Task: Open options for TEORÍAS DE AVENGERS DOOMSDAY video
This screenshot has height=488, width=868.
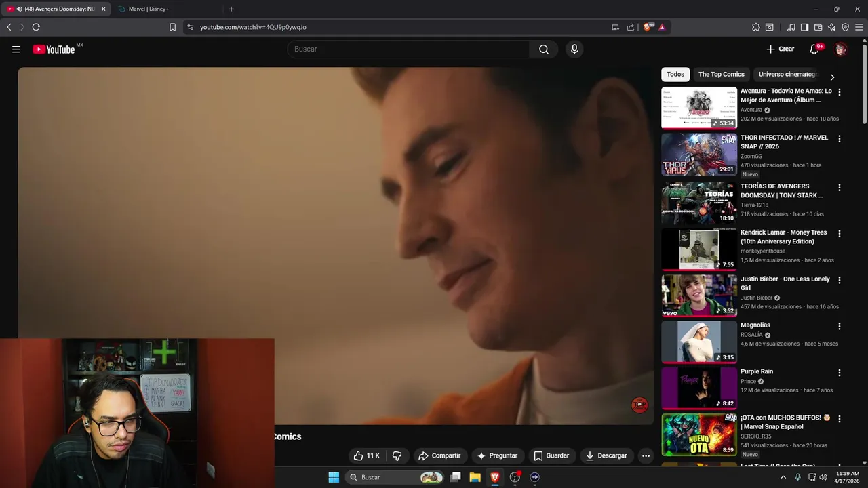Action: click(x=839, y=187)
